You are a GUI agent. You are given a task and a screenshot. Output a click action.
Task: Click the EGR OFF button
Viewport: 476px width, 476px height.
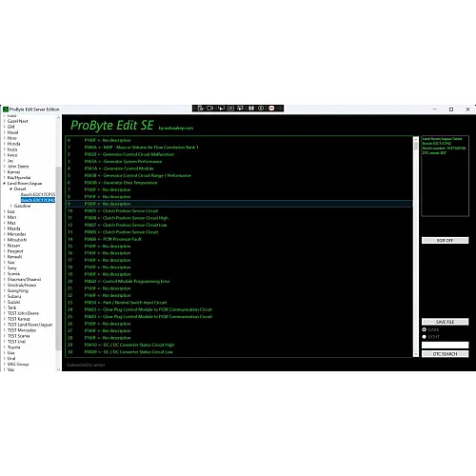point(445,241)
